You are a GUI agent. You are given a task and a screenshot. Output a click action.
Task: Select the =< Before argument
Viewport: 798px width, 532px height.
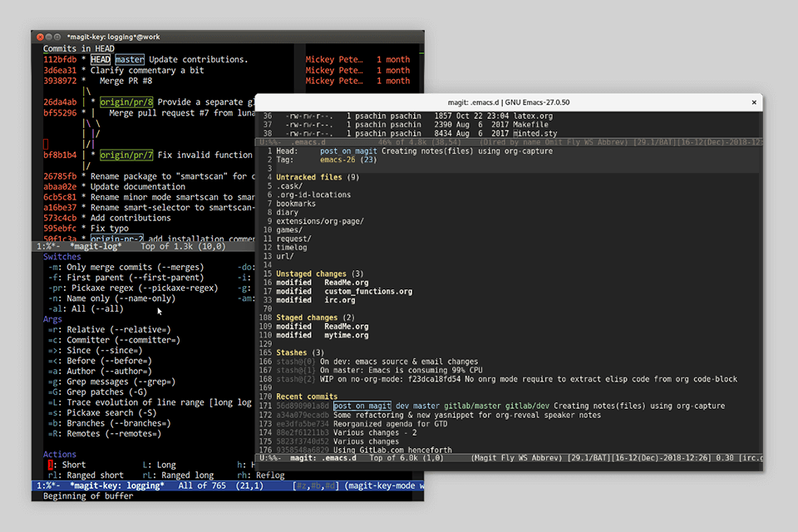(x=100, y=361)
